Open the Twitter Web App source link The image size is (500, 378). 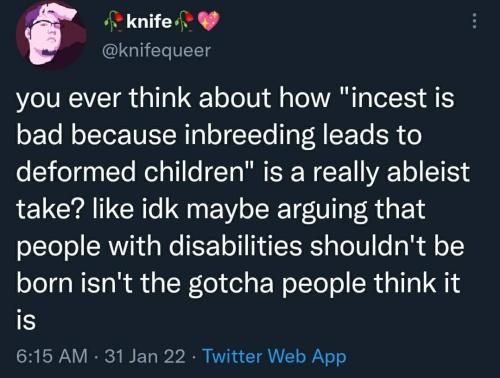(x=275, y=356)
